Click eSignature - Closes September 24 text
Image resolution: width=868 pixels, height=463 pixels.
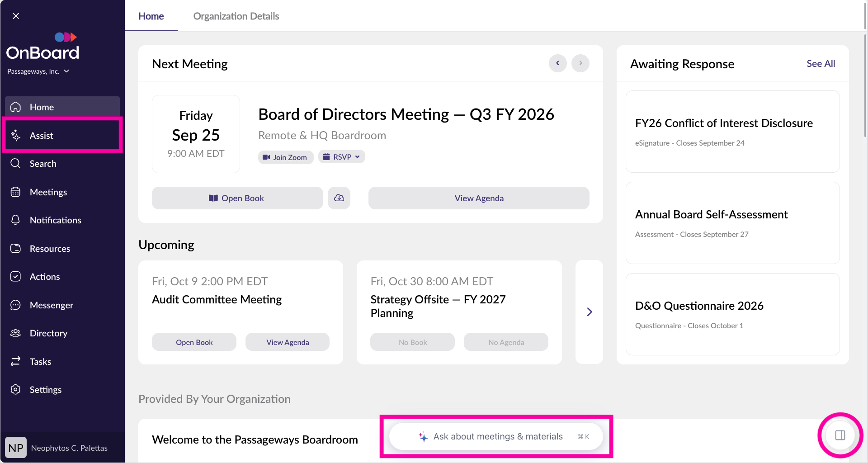point(689,143)
